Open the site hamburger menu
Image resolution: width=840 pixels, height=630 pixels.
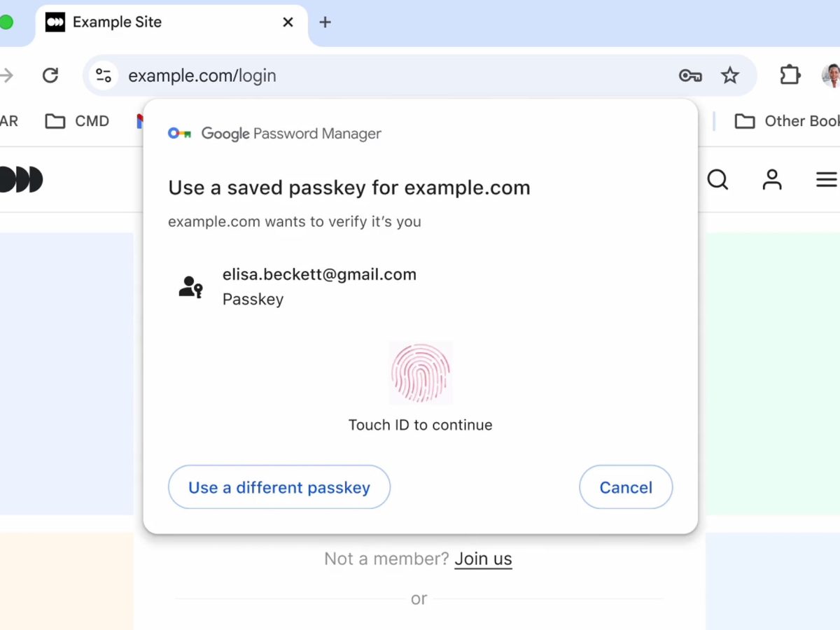(x=826, y=180)
